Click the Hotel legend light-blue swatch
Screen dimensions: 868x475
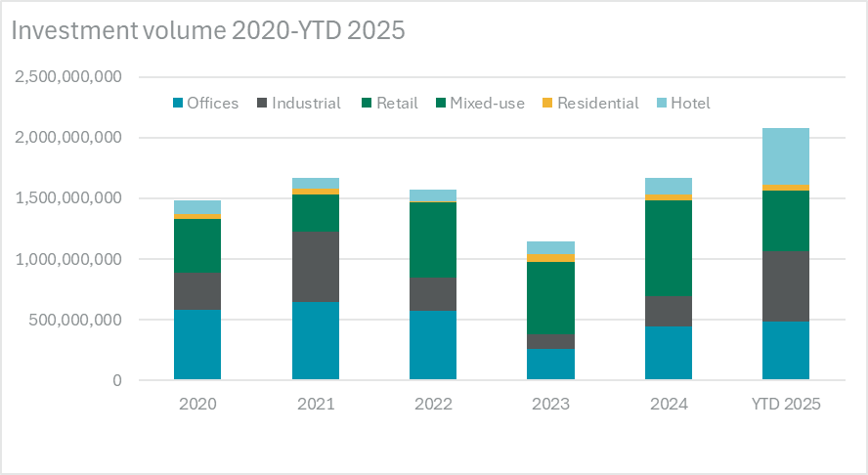click(661, 104)
